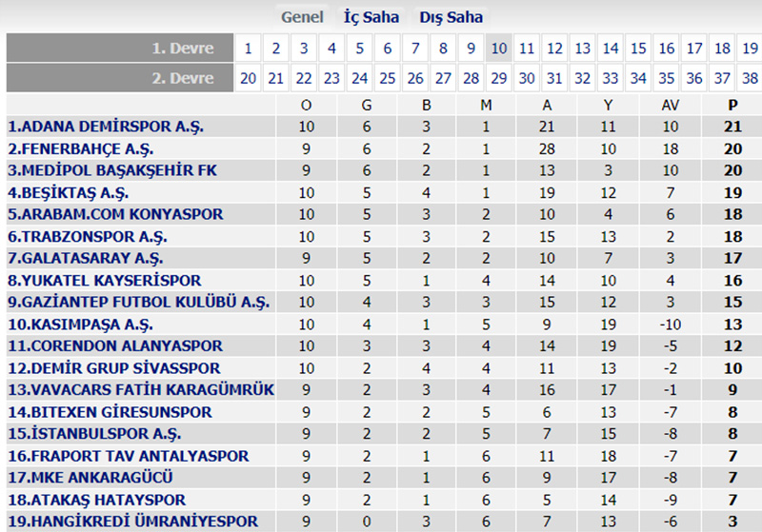The image size is (762, 532).
Task: Open Adana Demirspor A.Ş. team link
Action: 106,127
